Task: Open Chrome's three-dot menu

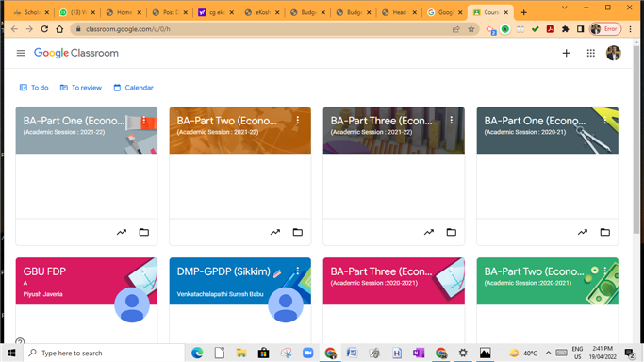Action: pos(631,29)
